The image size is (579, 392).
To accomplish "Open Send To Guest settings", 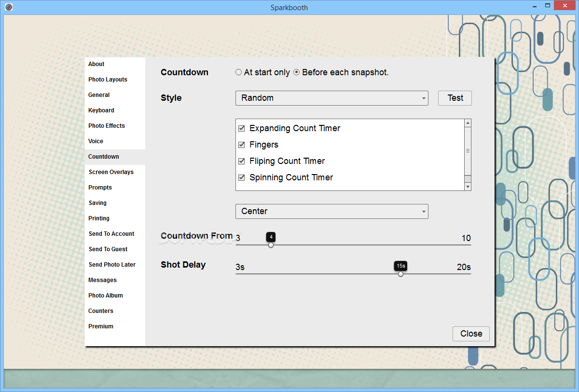I will point(115,249).
